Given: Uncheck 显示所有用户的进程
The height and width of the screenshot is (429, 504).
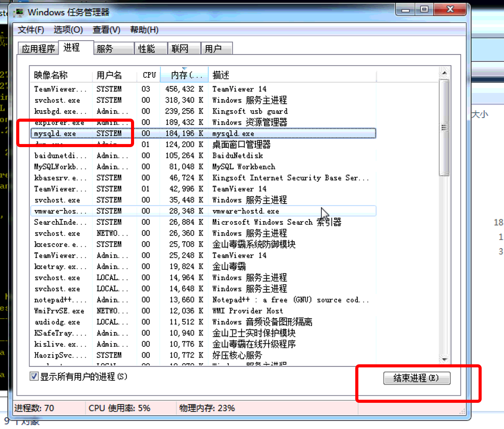Looking at the screenshot, I should coord(34,376).
